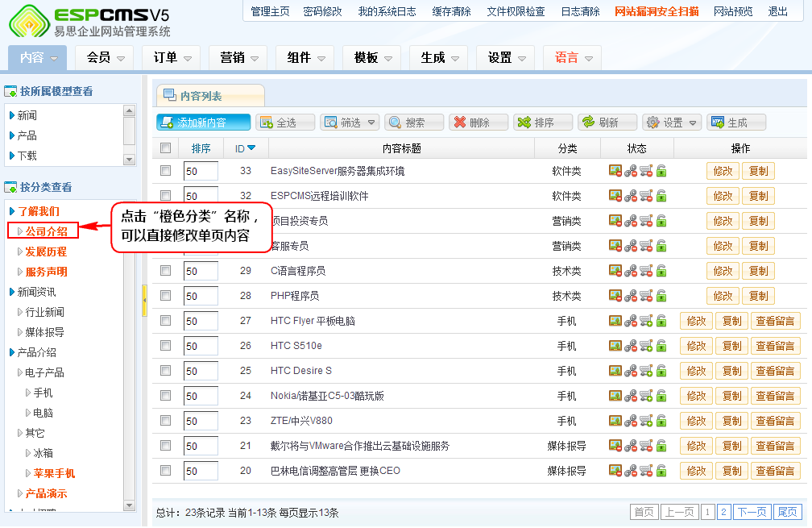Click 查看留言 for HTC S510e row
The height and width of the screenshot is (528, 812).
point(775,346)
